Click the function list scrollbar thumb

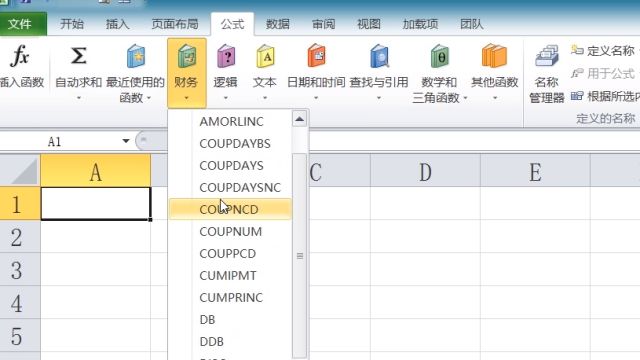coord(300,256)
